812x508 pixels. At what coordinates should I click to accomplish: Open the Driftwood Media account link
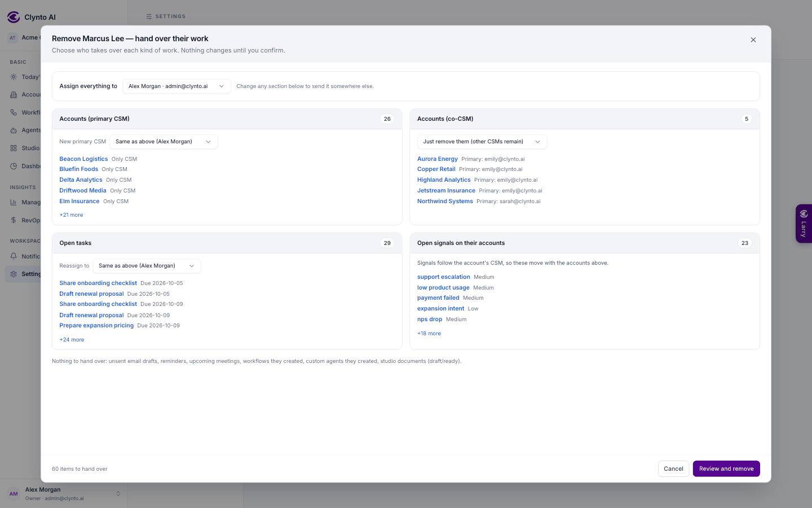83,191
